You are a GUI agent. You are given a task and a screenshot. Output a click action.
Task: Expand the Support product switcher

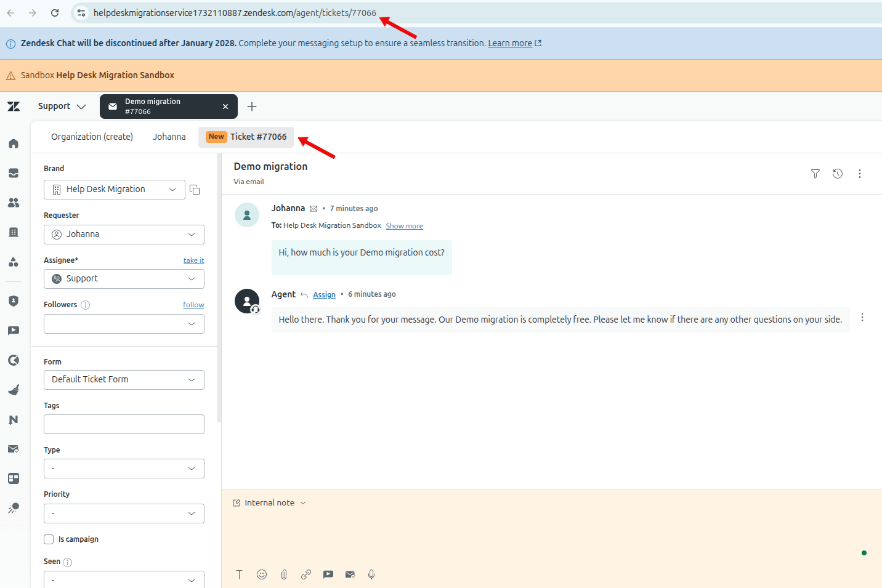[62, 107]
